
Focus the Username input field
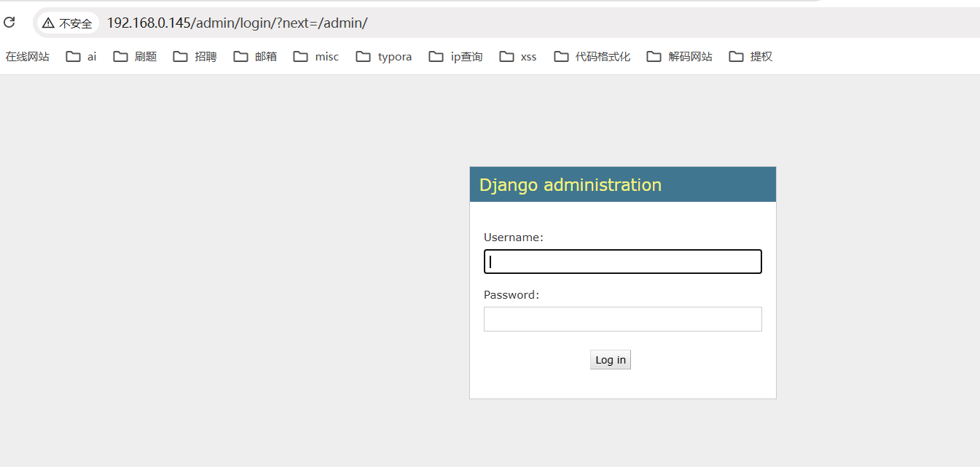pos(623,262)
